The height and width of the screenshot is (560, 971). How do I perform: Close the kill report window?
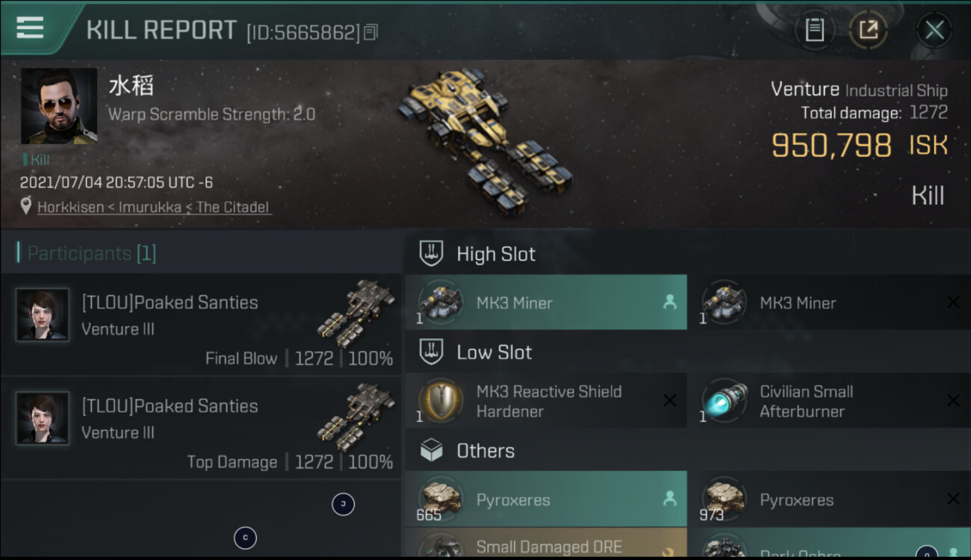pos(934,31)
